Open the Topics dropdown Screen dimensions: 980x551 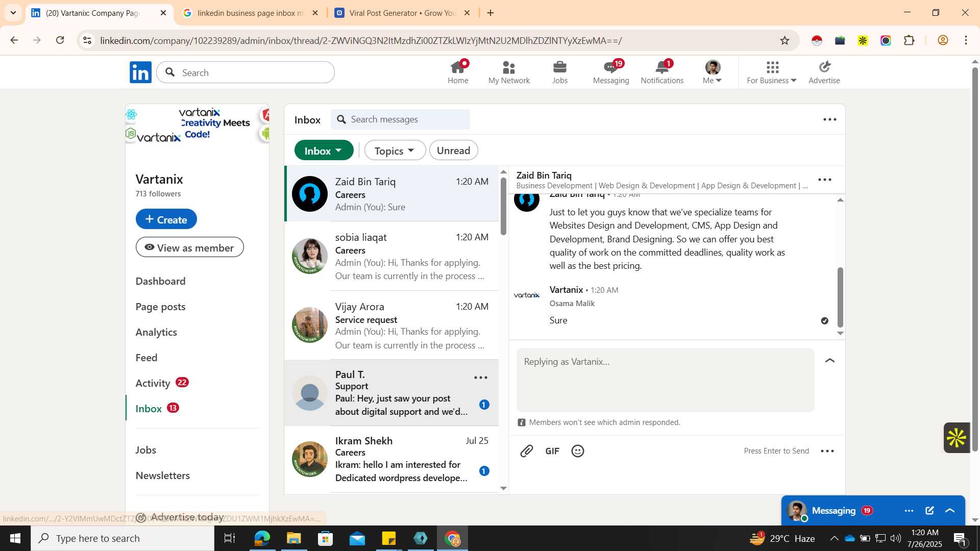point(395,151)
